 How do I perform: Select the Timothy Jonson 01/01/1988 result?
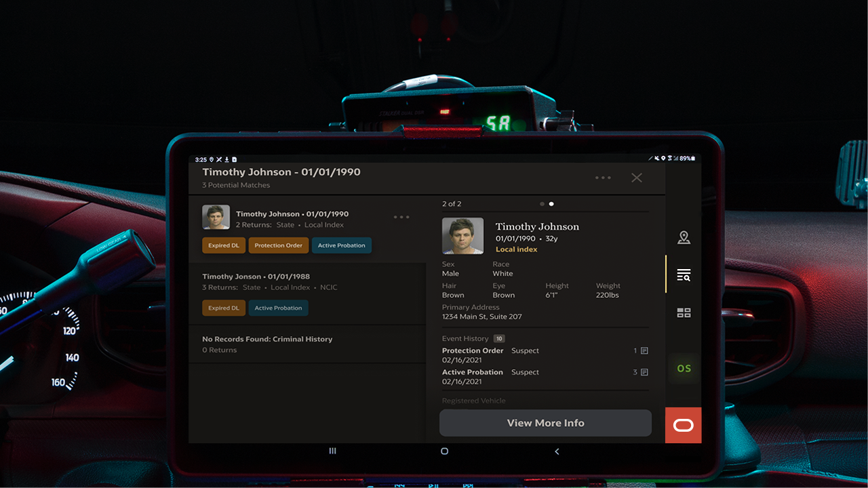coord(307,294)
